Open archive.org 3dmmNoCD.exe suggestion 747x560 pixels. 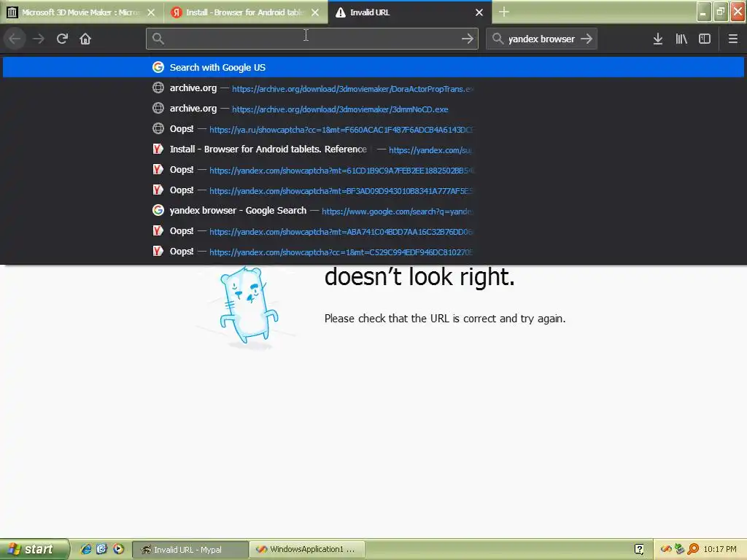[x=373, y=109]
